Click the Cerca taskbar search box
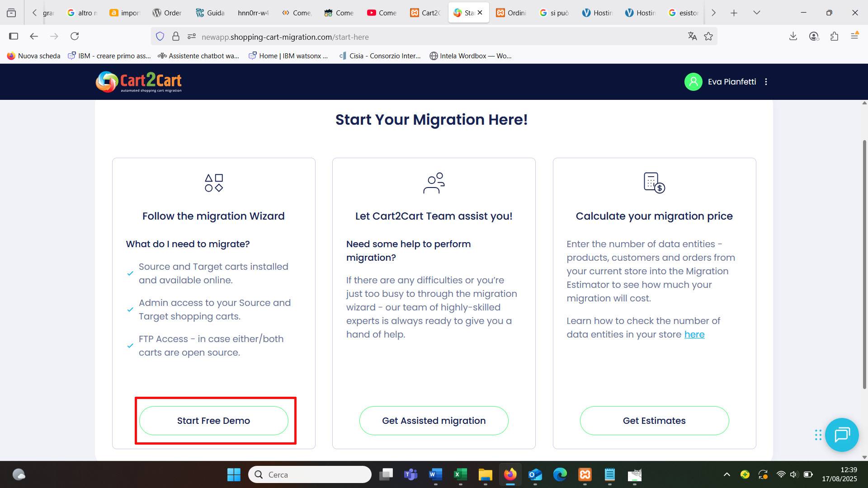The height and width of the screenshot is (488, 868). point(310,474)
